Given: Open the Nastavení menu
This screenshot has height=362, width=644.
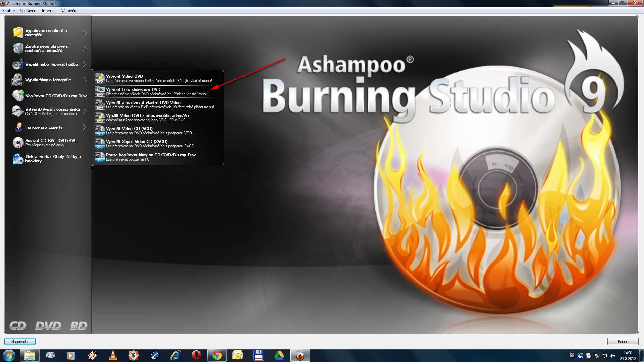Looking at the screenshot, I should coord(29,11).
